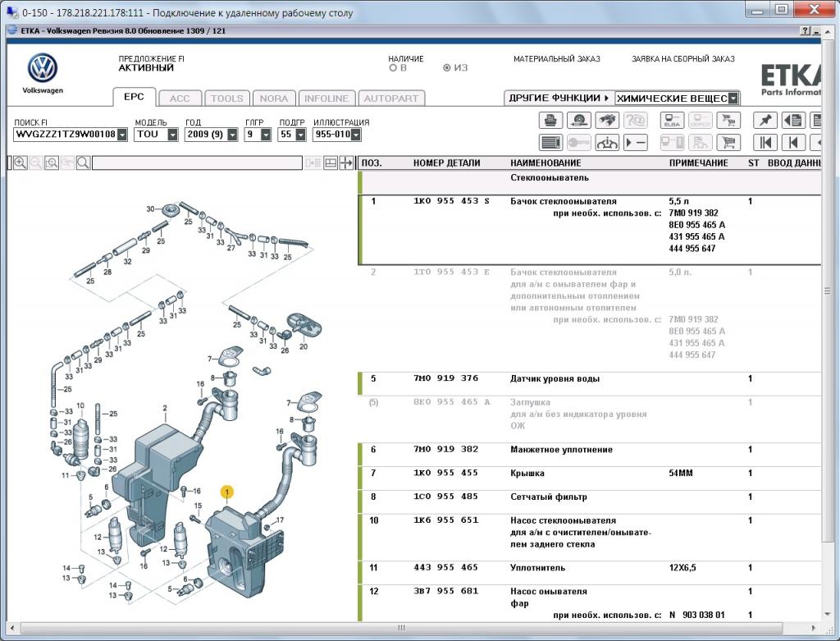Click the zoom region magnifier icon

tap(52, 163)
